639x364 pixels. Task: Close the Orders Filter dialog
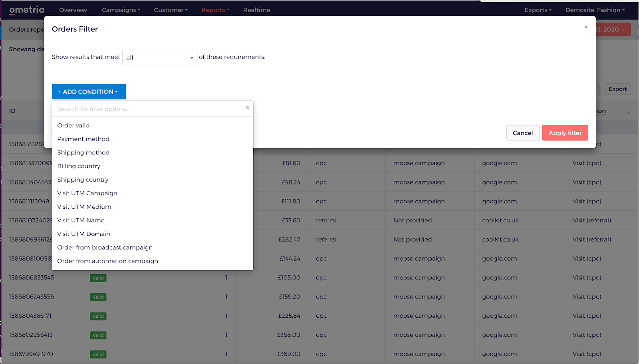[586, 27]
